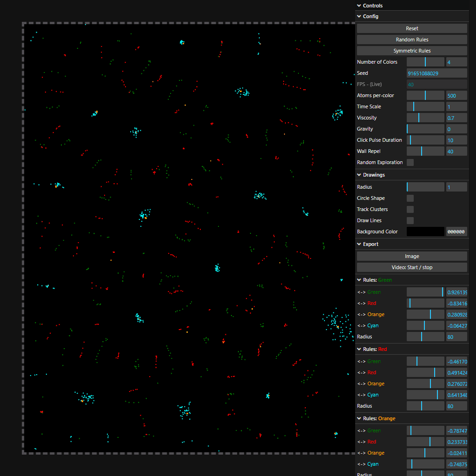Click the Time Scale value field

point(456,106)
